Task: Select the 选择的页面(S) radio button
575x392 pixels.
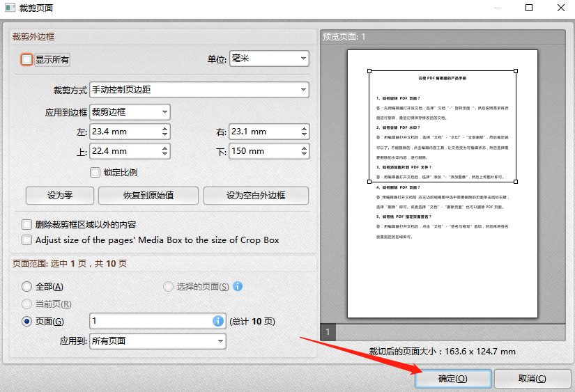Action: [168, 286]
